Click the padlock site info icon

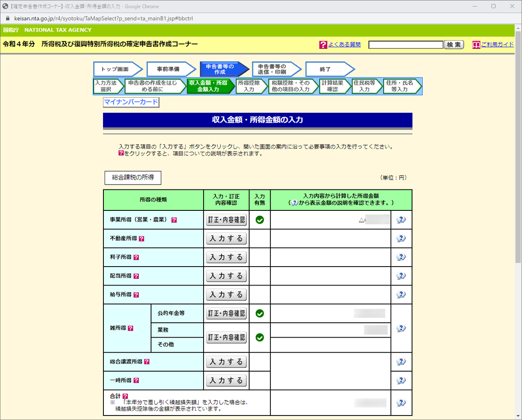point(7,18)
